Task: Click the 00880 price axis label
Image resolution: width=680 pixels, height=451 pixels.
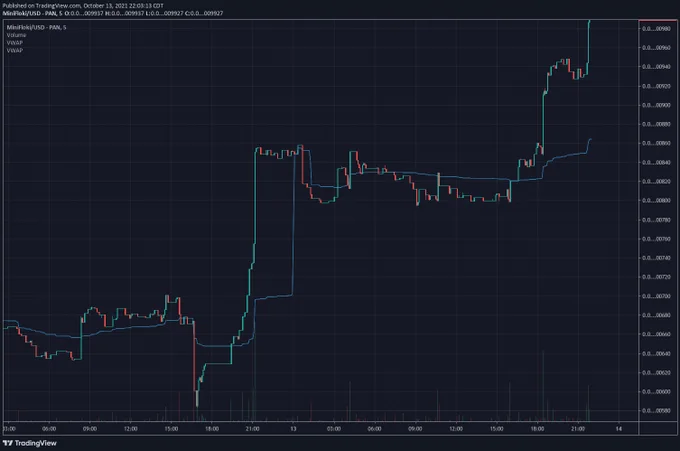Action: [657, 124]
